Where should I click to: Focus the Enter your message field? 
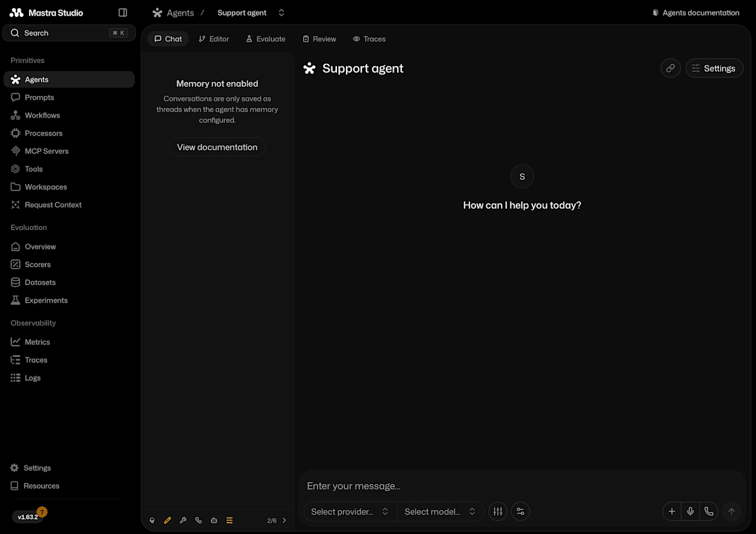(522, 486)
